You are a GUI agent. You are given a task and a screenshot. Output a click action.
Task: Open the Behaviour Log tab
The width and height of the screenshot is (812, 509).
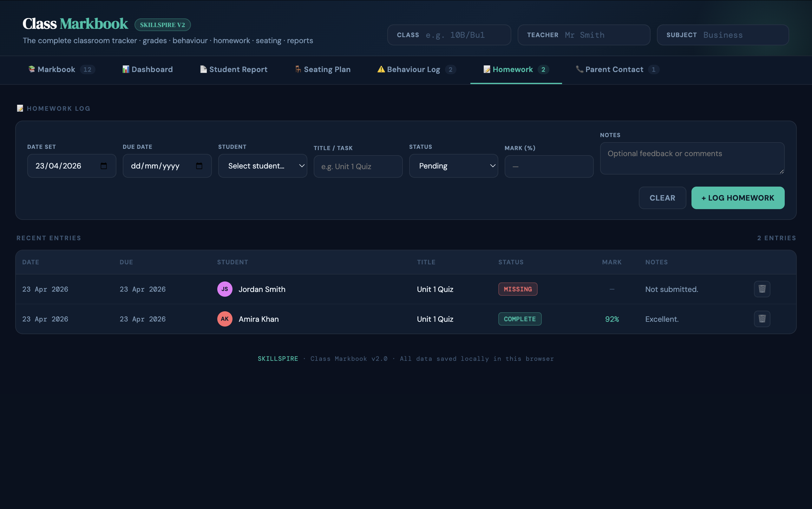click(x=413, y=69)
